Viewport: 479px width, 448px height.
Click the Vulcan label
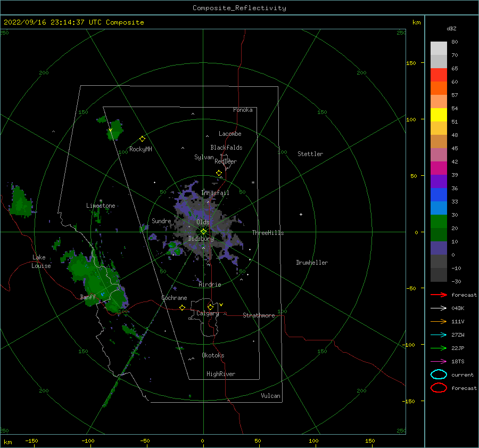tap(270, 396)
